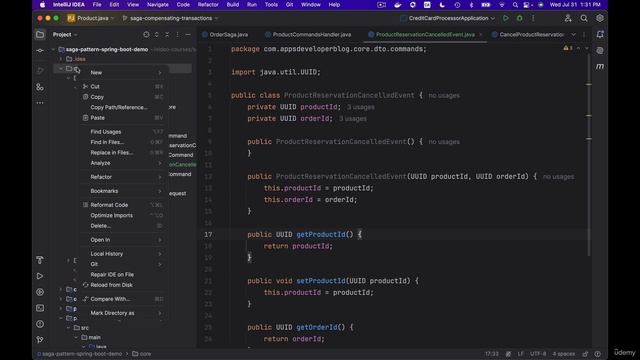This screenshot has width=640, height=360.
Task: Collapse all in Project panel
Action: [167, 35]
